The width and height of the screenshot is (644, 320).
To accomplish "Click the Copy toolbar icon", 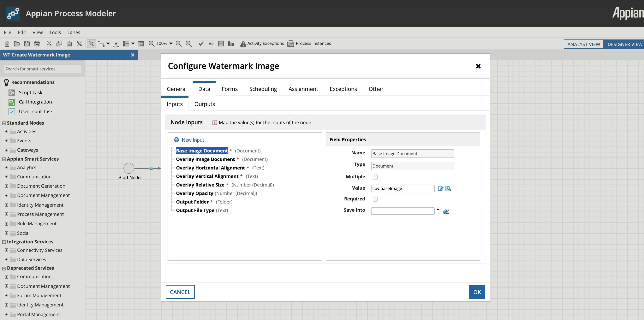I will pos(59,44).
